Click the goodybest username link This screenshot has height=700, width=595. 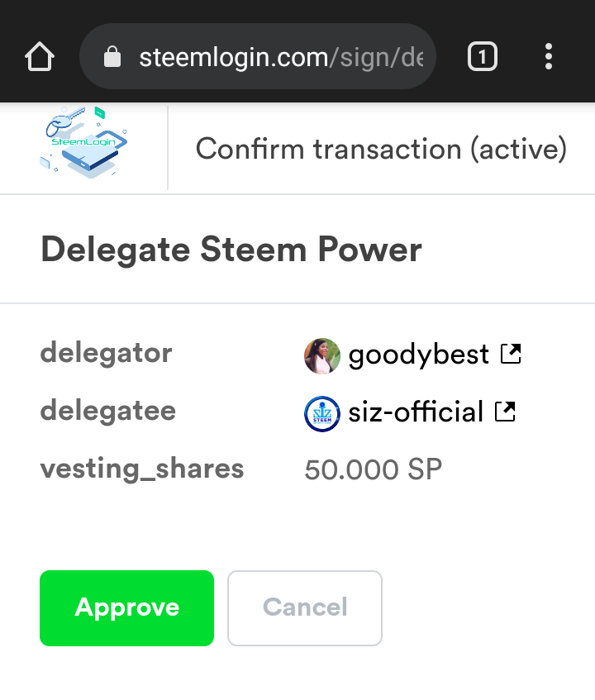418,355
